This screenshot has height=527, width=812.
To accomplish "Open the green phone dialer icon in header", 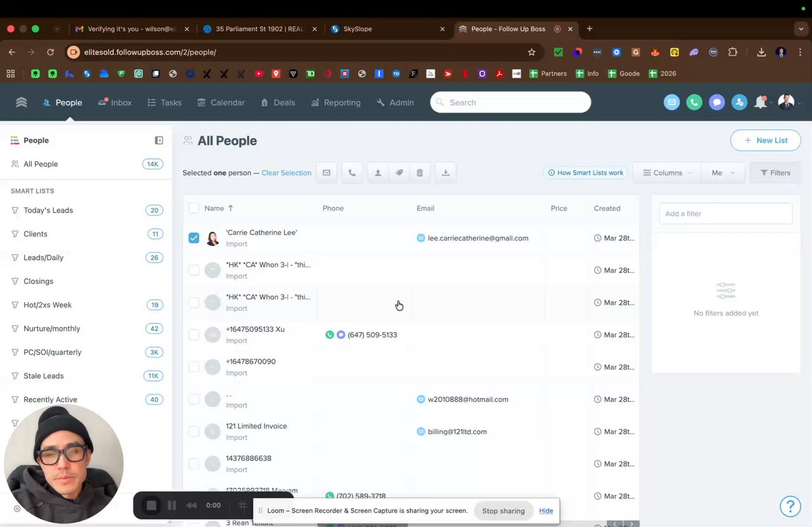I will coord(695,102).
